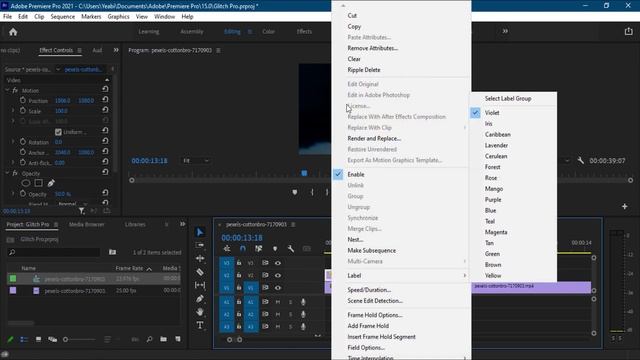Viewport: 640px width, 360px height.
Task: Open Find in project panel
Action: tap(149, 339)
